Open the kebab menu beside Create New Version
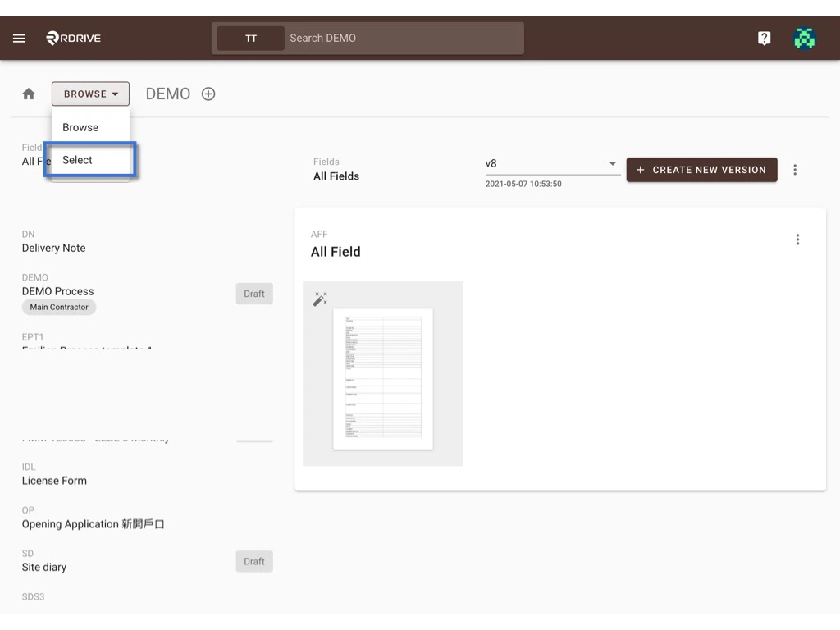 coord(795,170)
